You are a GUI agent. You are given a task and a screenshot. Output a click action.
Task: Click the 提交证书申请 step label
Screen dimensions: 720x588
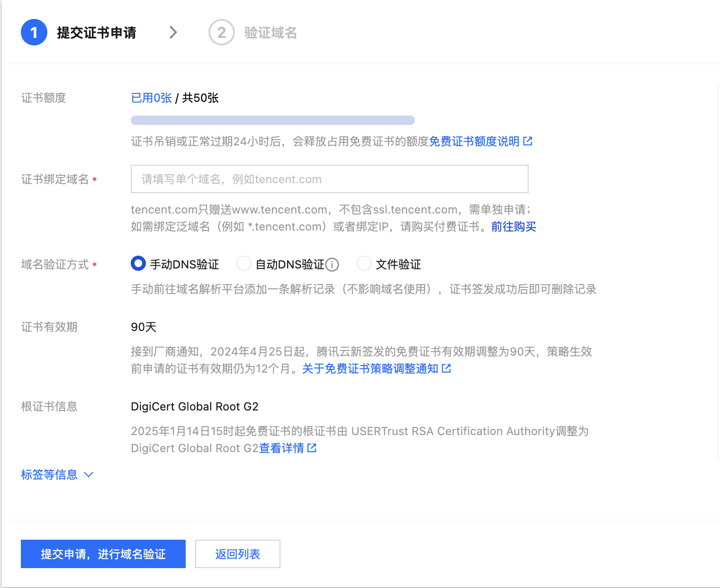click(x=97, y=33)
